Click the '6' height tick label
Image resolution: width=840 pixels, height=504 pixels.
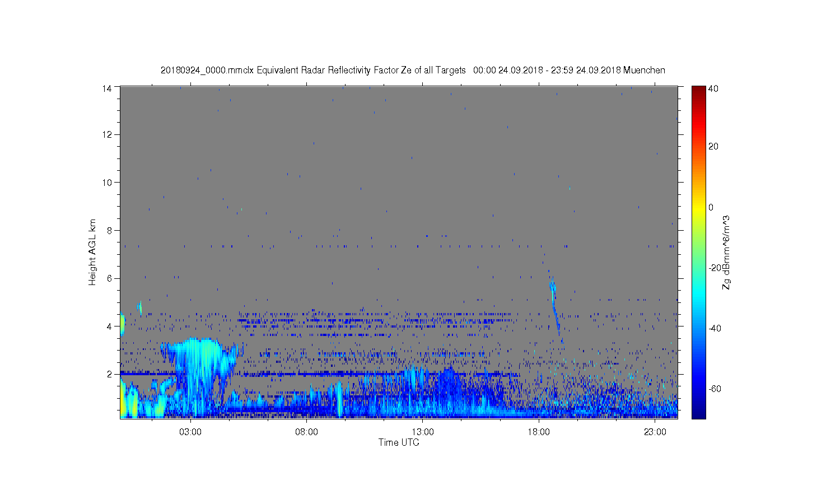[110, 278]
